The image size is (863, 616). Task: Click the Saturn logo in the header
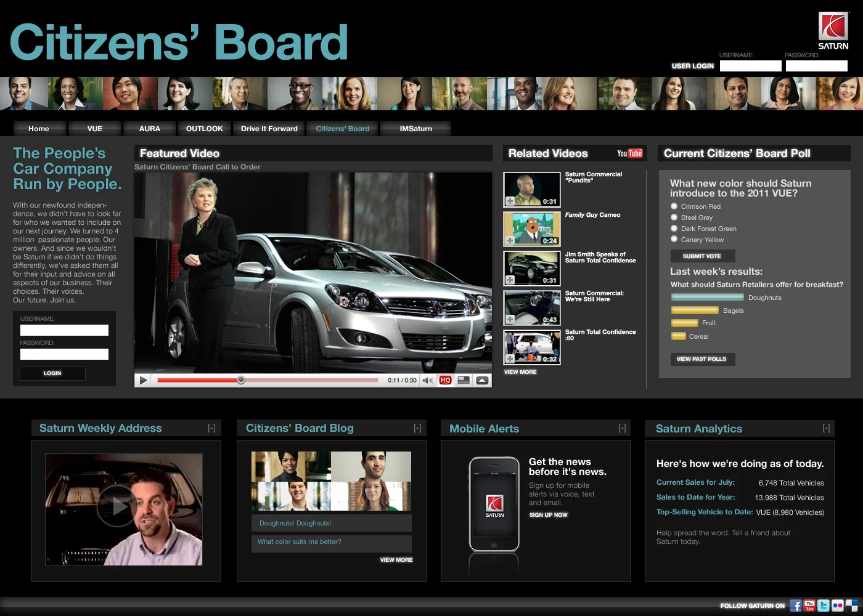click(833, 31)
